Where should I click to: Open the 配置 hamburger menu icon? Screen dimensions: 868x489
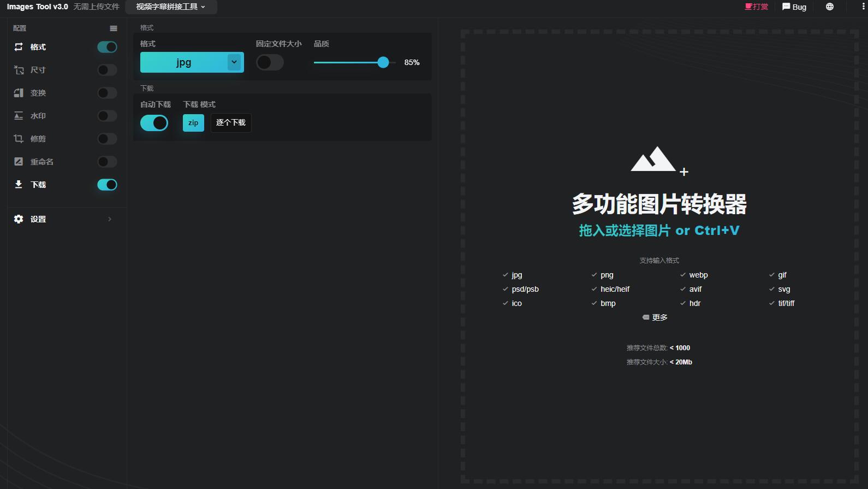click(x=114, y=28)
